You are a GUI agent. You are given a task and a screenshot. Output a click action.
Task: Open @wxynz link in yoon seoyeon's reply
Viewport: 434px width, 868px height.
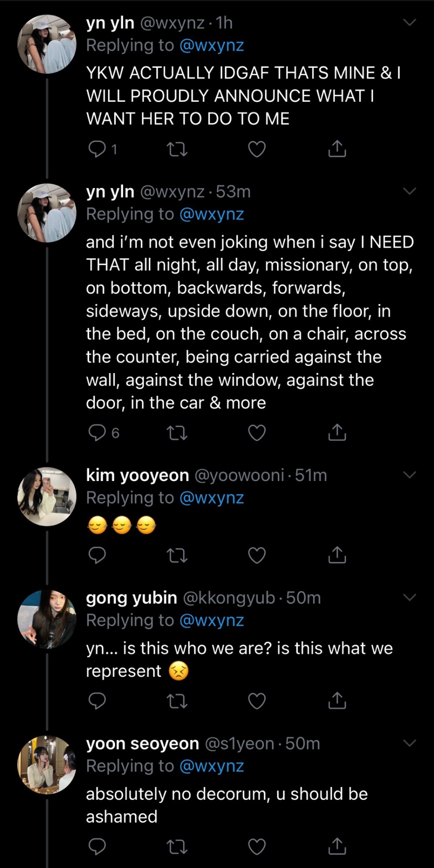coord(211,766)
